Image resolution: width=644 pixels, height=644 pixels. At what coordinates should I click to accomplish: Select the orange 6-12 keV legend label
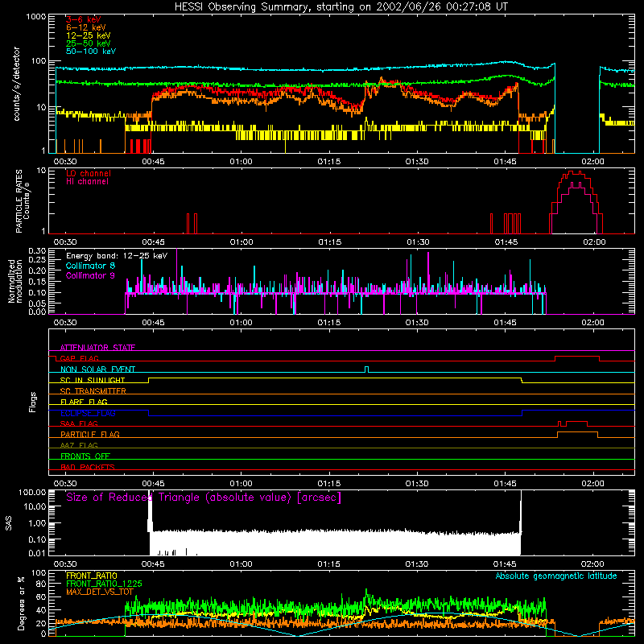click(x=86, y=27)
